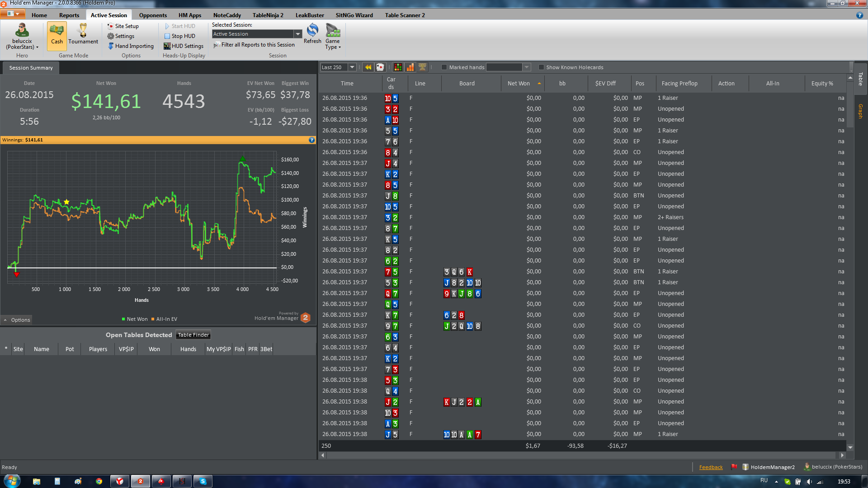Click the green peak marker on graph

point(243,159)
